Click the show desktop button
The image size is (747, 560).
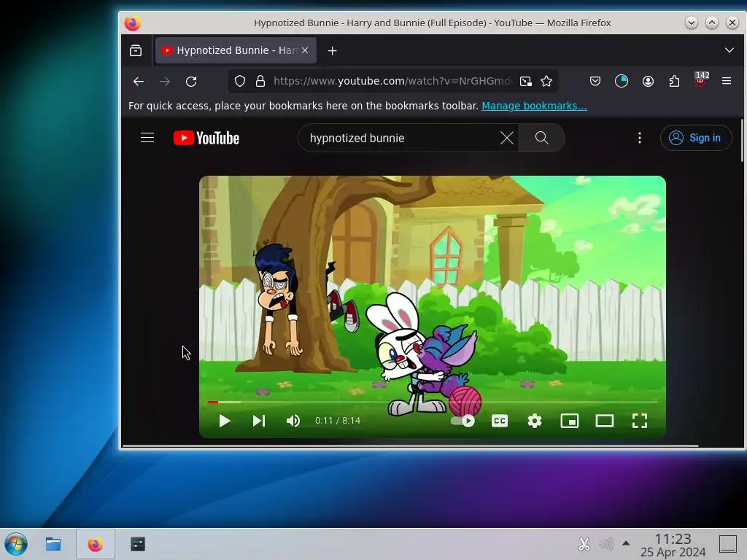click(x=728, y=544)
